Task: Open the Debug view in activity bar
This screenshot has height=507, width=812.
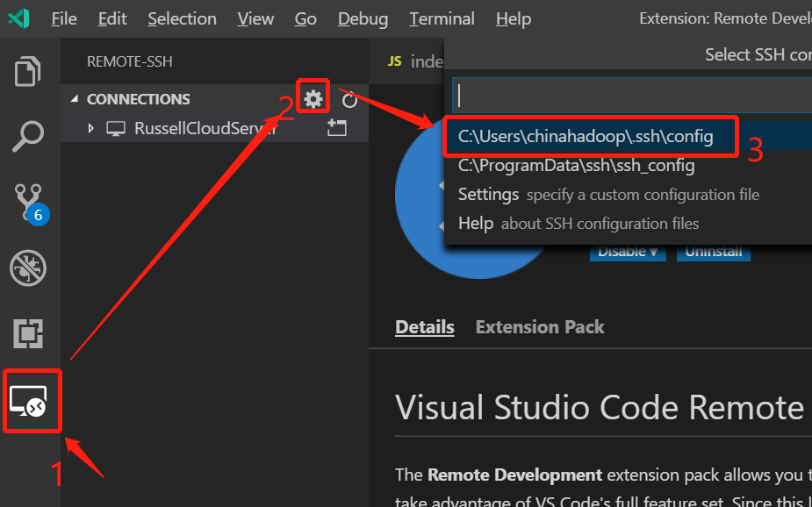Action: 28,268
